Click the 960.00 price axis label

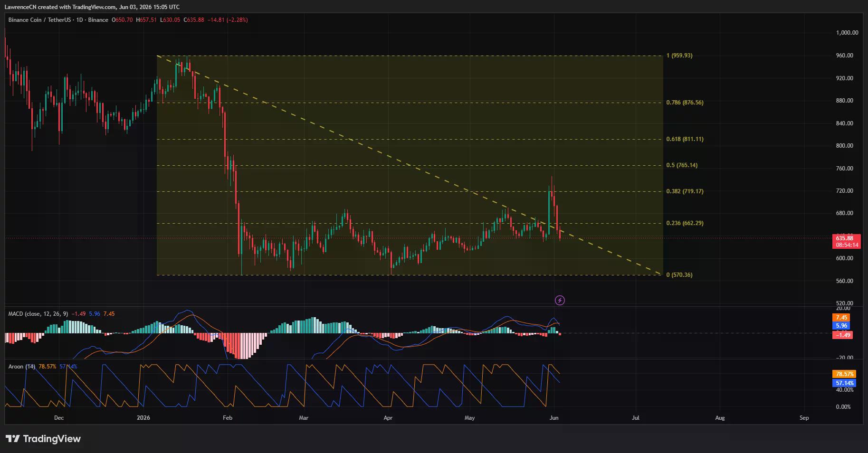[x=845, y=56]
